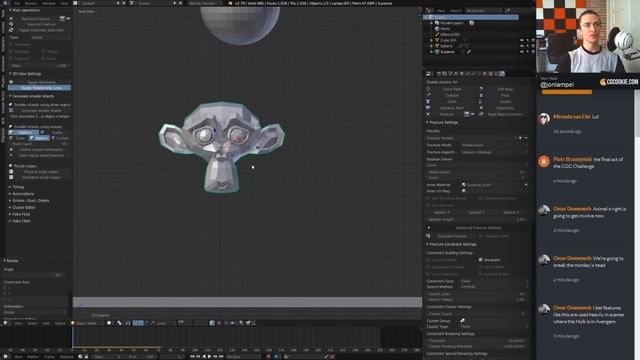The width and height of the screenshot is (640, 360).
Task: Open the Window menu
Action: [x=49, y=3]
